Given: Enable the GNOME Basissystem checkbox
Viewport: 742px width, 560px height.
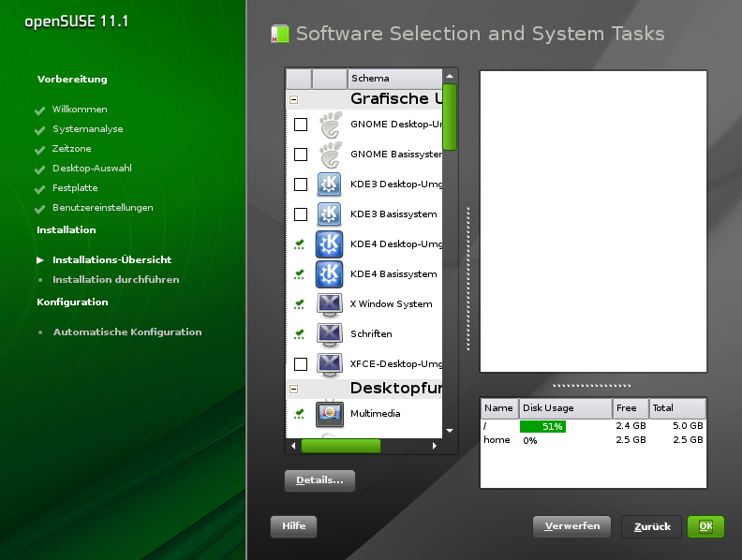Looking at the screenshot, I should 301,155.
